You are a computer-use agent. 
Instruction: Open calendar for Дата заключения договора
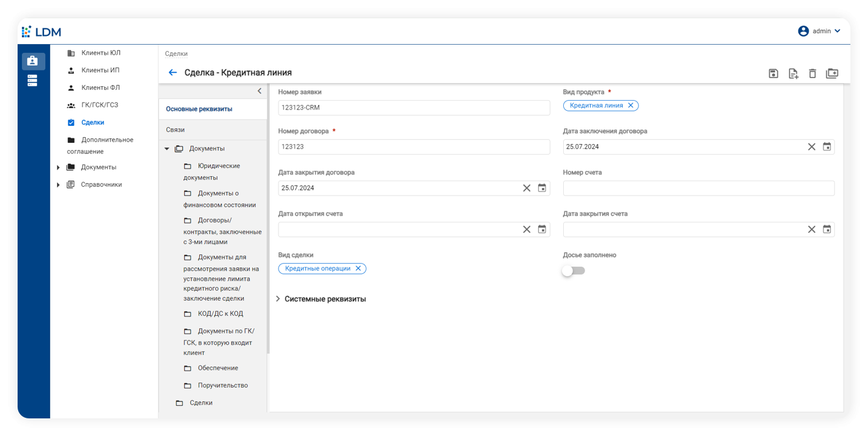click(x=827, y=147)
